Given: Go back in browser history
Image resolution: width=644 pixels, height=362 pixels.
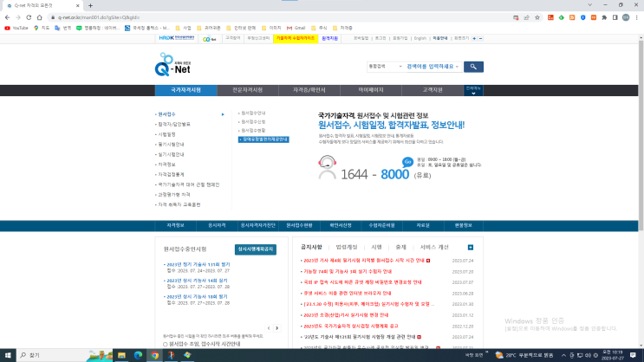Looking at the screenshot, I should pyautogui.click(x=7, y=17).
